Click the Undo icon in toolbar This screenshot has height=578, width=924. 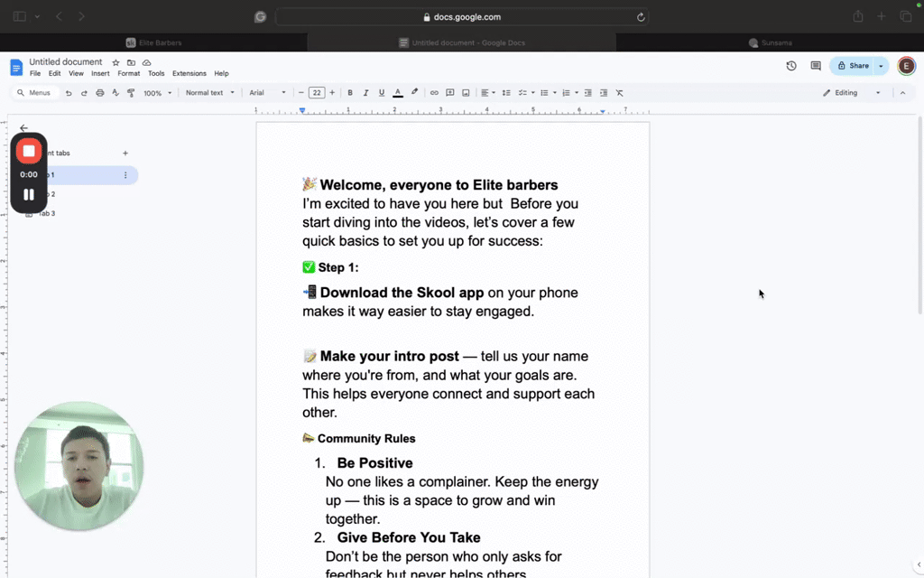[x=69, y=93]
